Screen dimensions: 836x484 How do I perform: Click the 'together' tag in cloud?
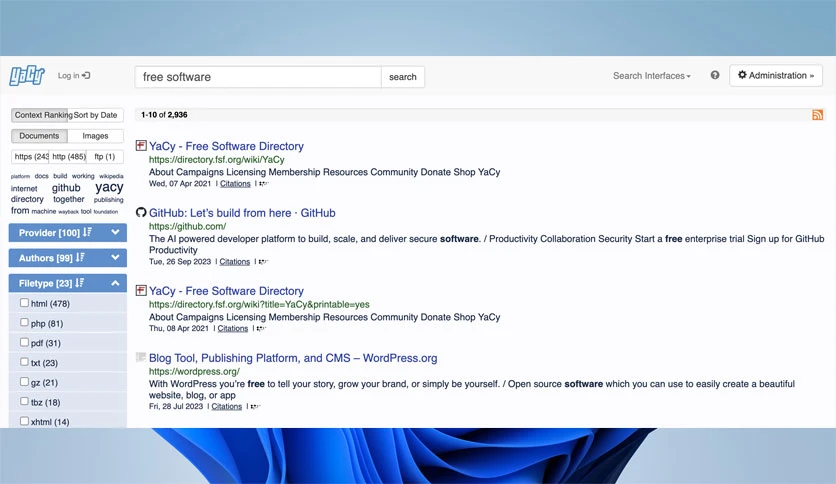69,199
